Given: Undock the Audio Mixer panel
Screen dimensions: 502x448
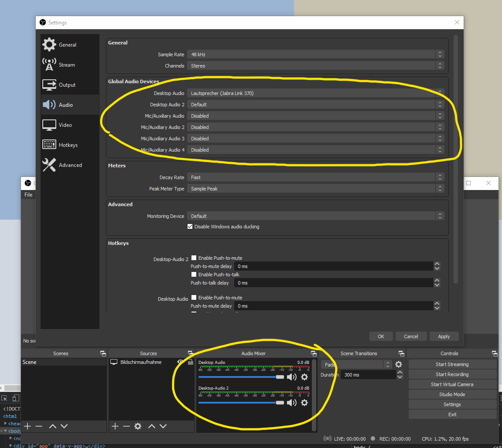Looking at the screenshot, I should click(x=314, y=353).
